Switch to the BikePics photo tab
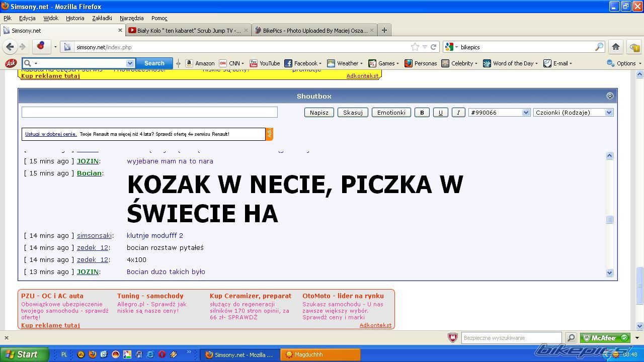Image resolution: width=644 pixels, height=362 pixels. point(314,30)
